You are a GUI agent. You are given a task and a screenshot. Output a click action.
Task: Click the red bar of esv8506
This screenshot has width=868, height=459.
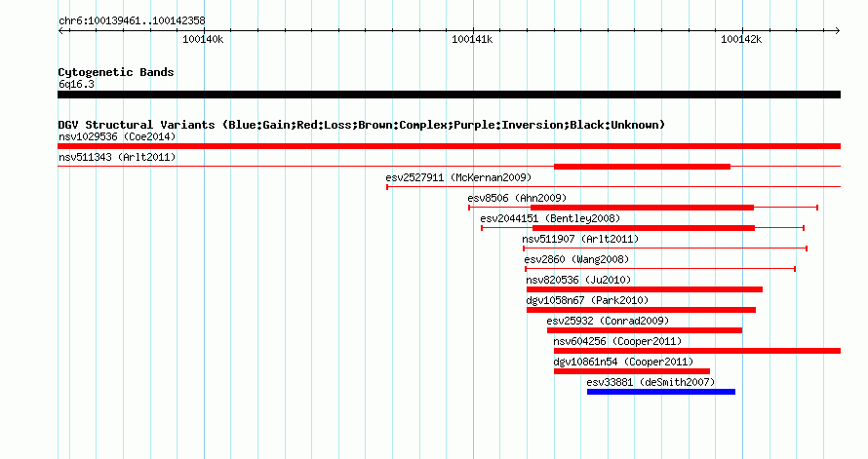642,208
